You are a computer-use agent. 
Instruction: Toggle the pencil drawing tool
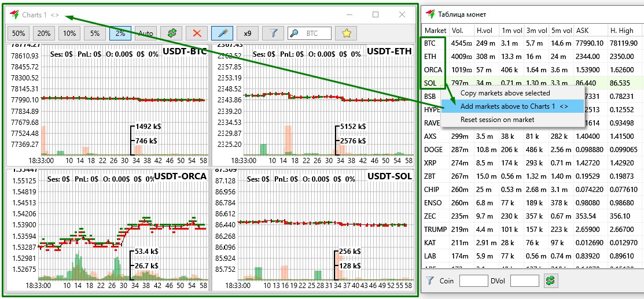222,34
